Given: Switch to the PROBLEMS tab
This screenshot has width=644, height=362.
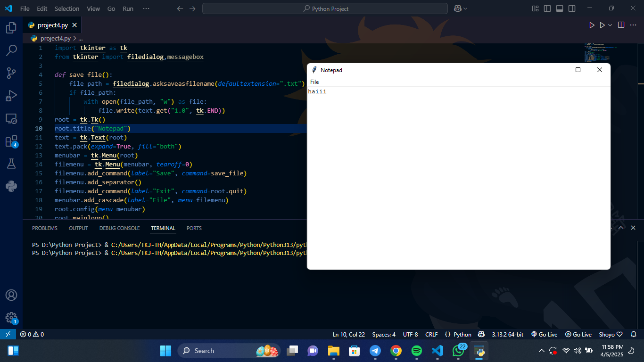Looking at the screenshot, I should click(45, 228).
